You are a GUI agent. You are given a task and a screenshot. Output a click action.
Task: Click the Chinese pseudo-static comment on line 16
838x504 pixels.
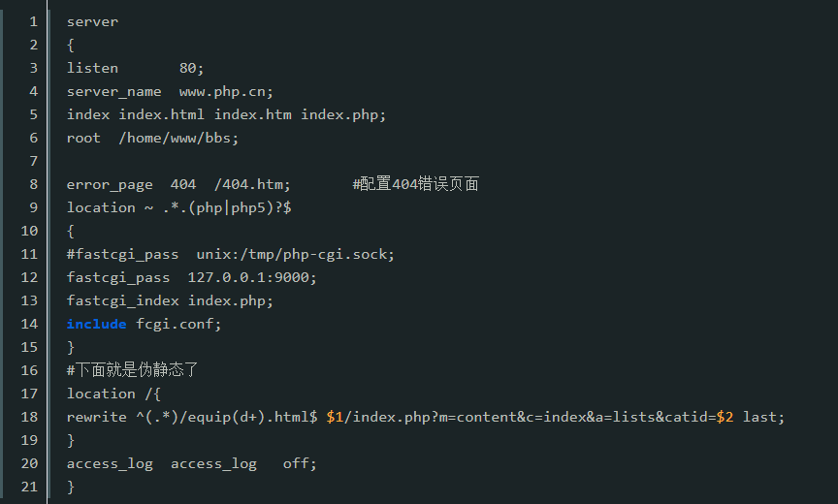tap(132, 370)
